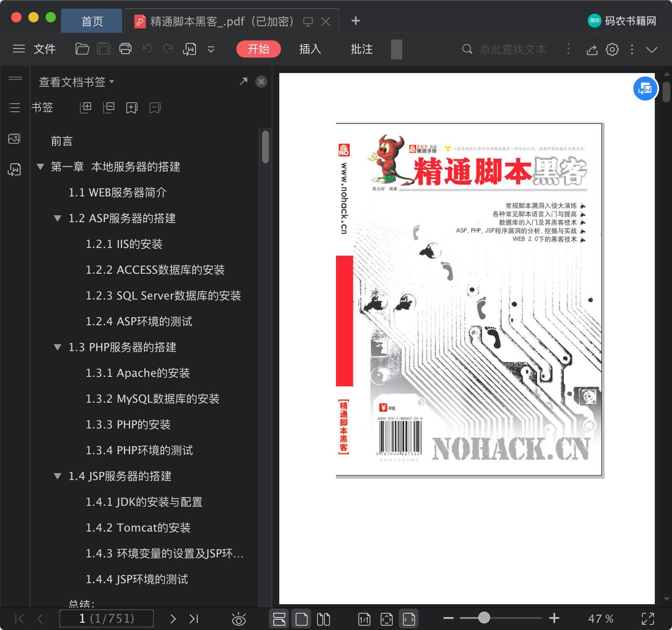Close the 精通脚本黑客_.pdf tab
Screen dimensions: 672x630
tap(326, 21)
